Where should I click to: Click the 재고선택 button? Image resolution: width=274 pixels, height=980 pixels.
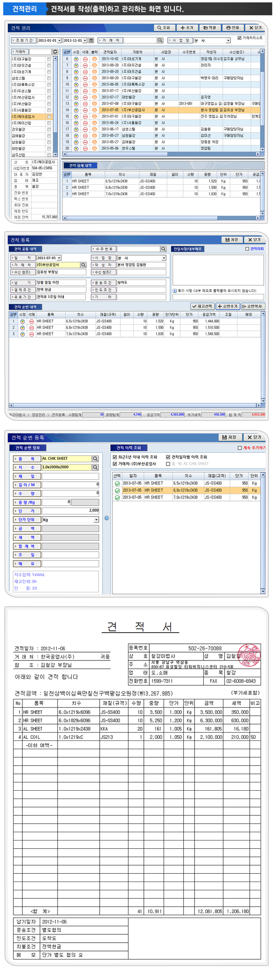202,307
